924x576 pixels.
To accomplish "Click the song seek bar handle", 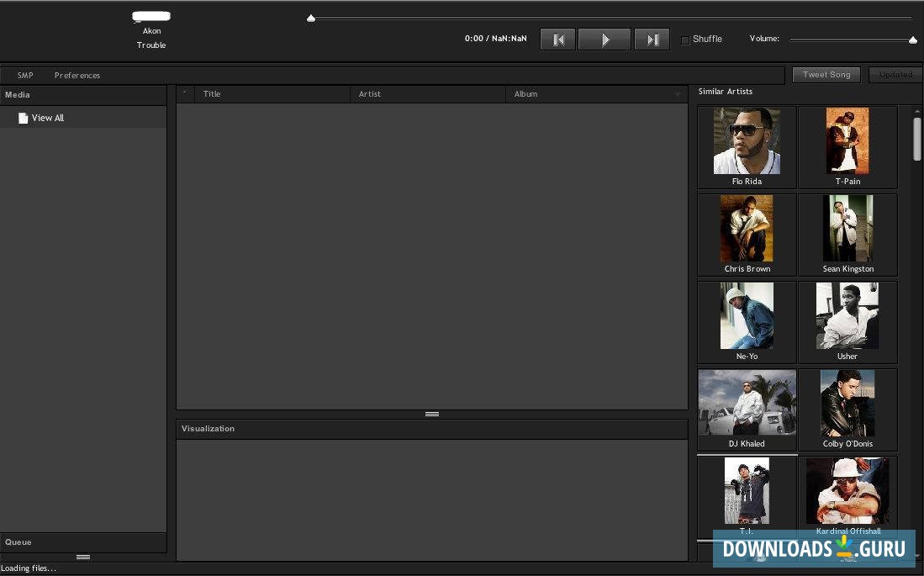I will 311,18.
